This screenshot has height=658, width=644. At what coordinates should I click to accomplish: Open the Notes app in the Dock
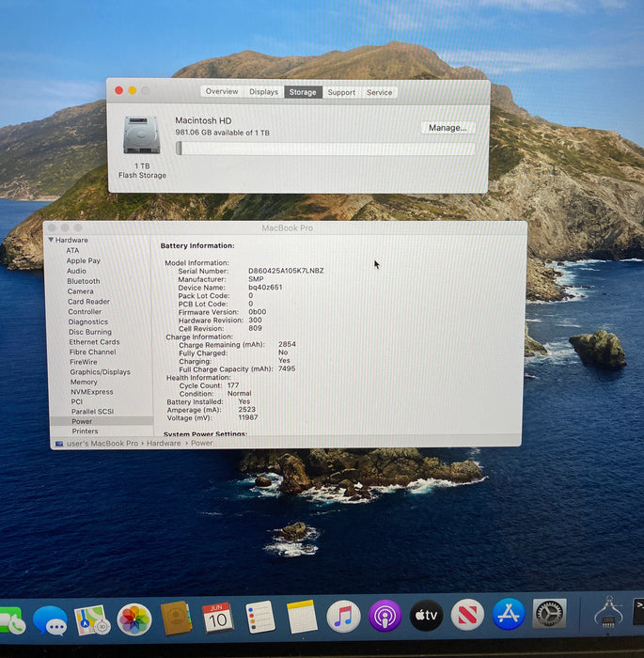point(302,616)
